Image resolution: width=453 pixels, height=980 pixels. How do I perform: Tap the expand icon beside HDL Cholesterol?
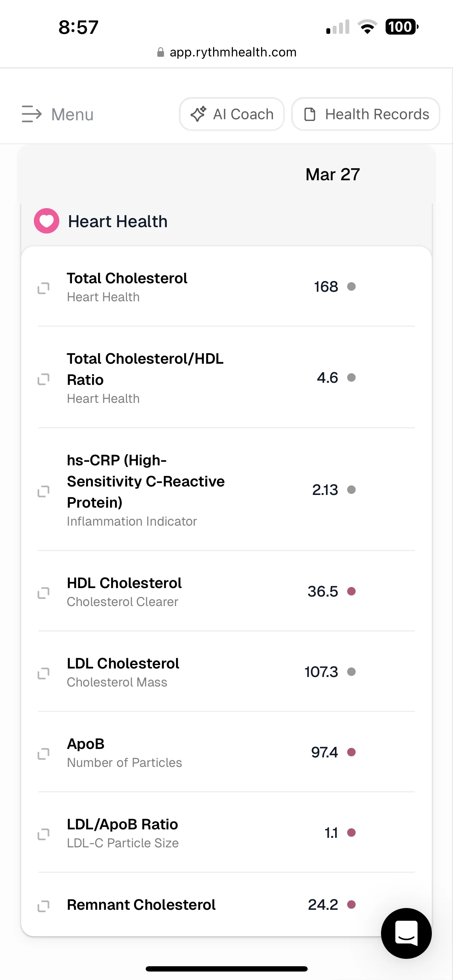pos(43,593)
